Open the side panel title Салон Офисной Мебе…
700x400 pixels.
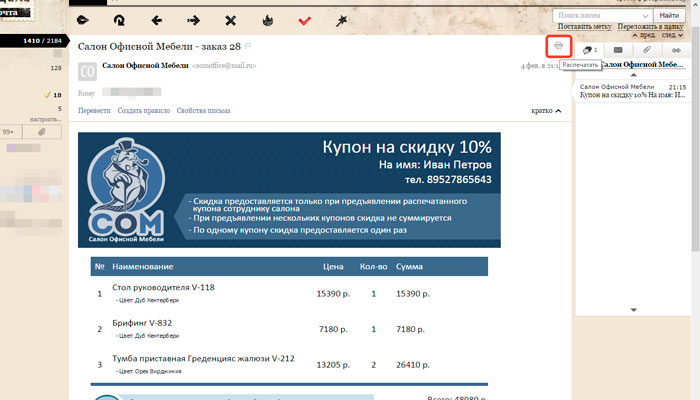(643, 65)
